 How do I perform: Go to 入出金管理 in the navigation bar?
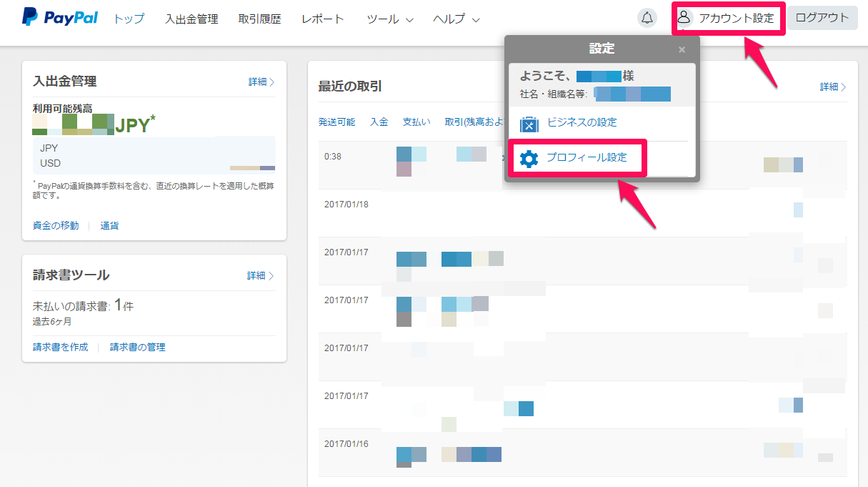191,19
